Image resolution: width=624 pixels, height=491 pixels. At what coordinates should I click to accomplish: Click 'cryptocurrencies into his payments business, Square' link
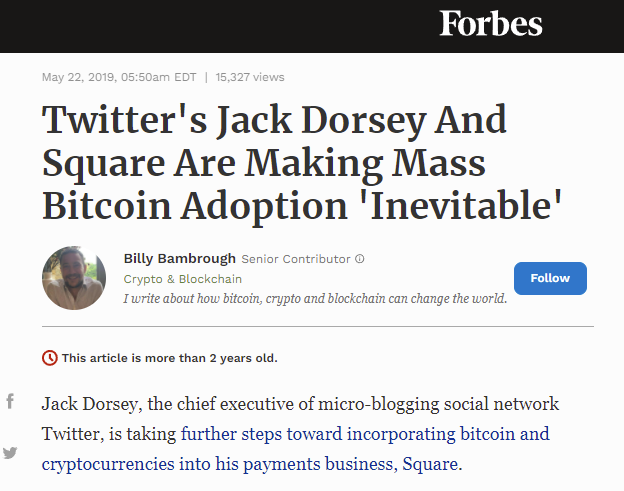pyautogui.click(x=250, y=464)
